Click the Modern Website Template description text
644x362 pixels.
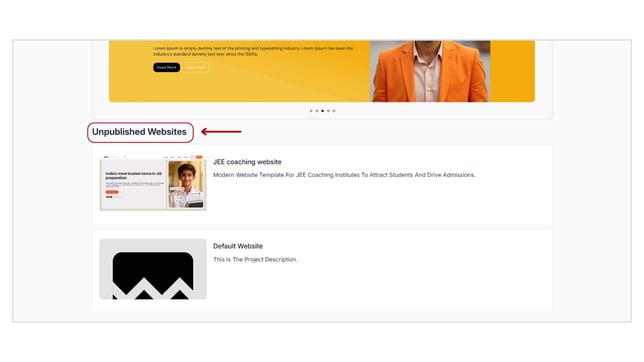[x=344, y=175]
